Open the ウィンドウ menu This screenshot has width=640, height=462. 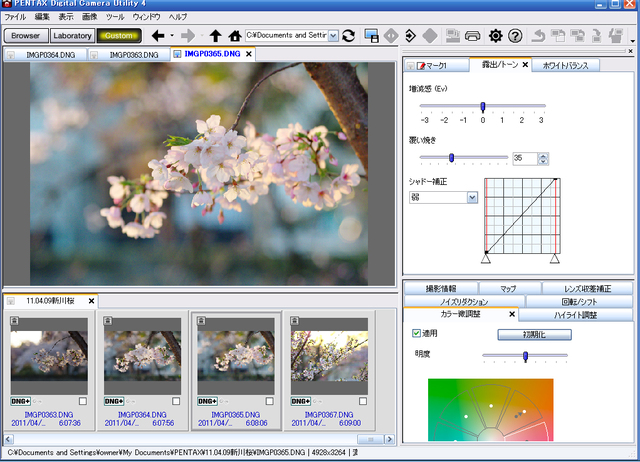[147, 17]
